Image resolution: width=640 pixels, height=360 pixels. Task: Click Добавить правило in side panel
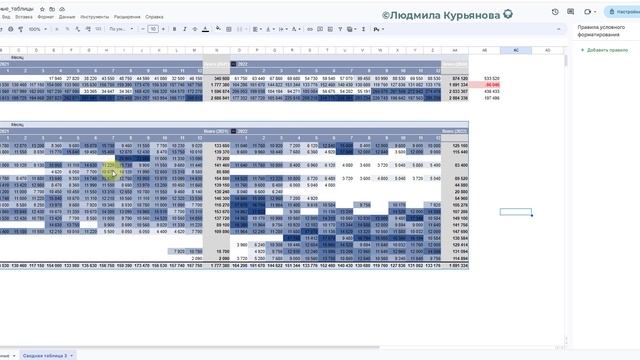pyautogui.click(x=604, y=50)
